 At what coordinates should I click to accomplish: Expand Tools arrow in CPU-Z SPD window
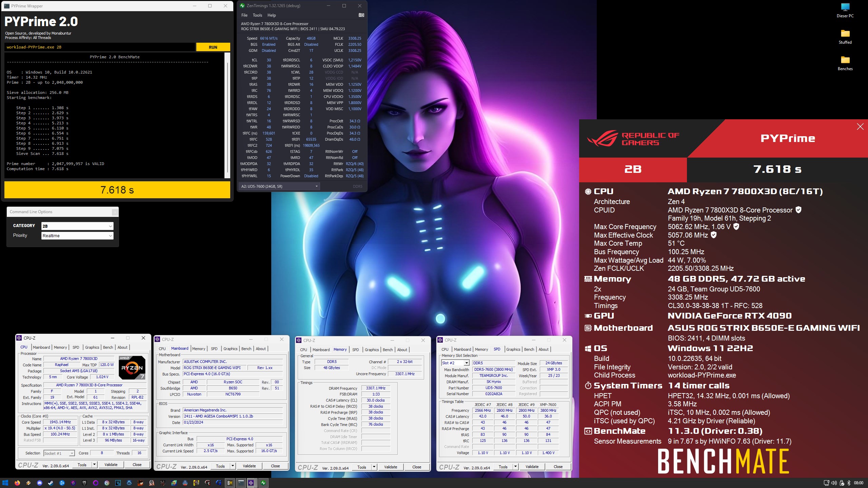516,467
